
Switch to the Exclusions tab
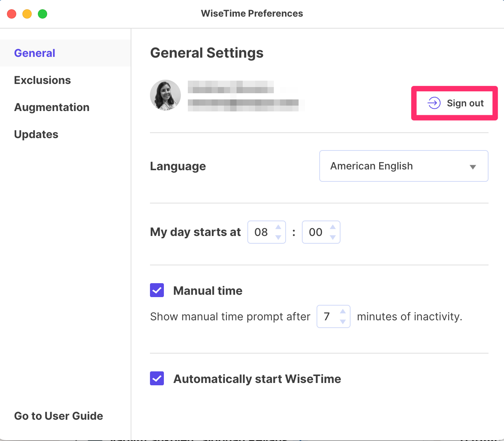(43, 80)
